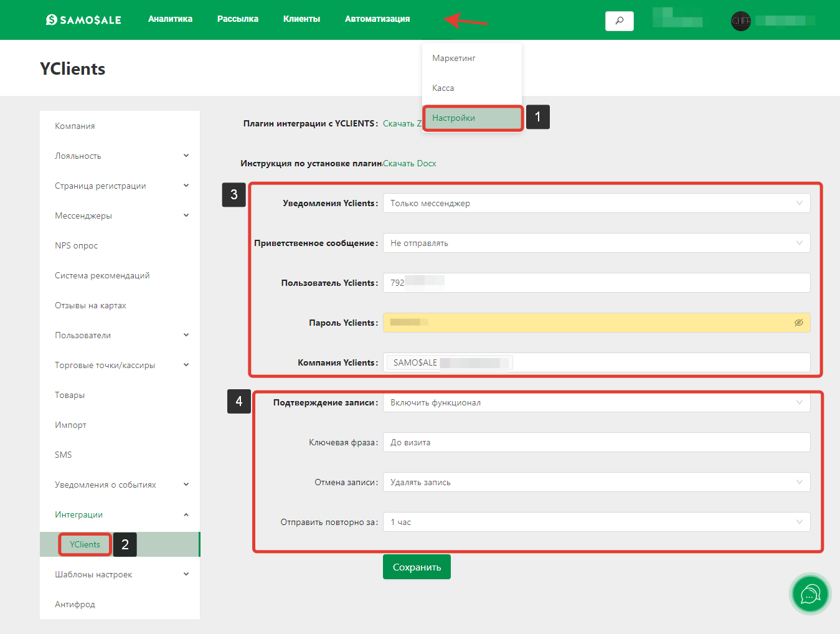Image resolution: width=840 pixels, height=634 pixels.
Task: Open the Уведомления Yclients dropdown
Action: (597, 203)
